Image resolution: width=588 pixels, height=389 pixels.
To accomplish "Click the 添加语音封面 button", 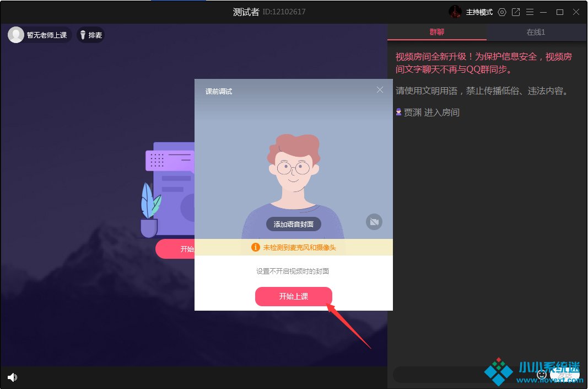I will coord(294,224).
